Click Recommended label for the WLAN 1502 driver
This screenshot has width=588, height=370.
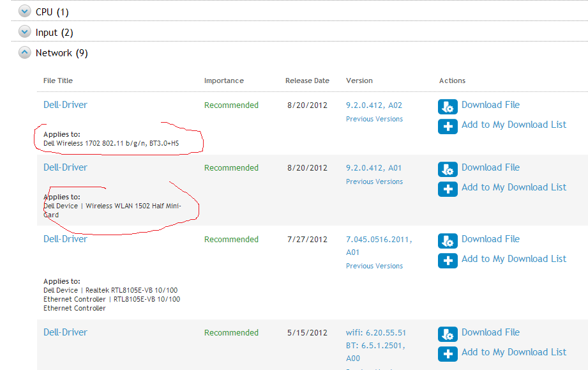(231, 168)
